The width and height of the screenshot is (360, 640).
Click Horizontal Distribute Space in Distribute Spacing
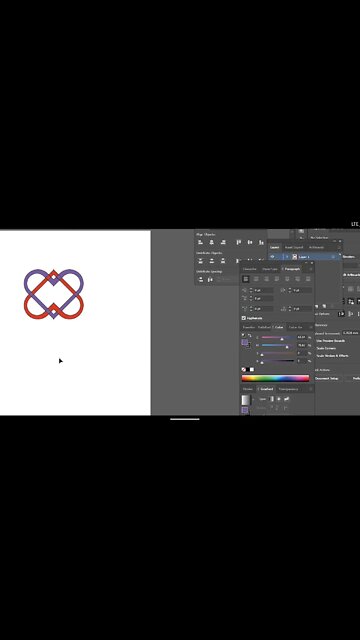pyautogui.click(x=211, y=280)
